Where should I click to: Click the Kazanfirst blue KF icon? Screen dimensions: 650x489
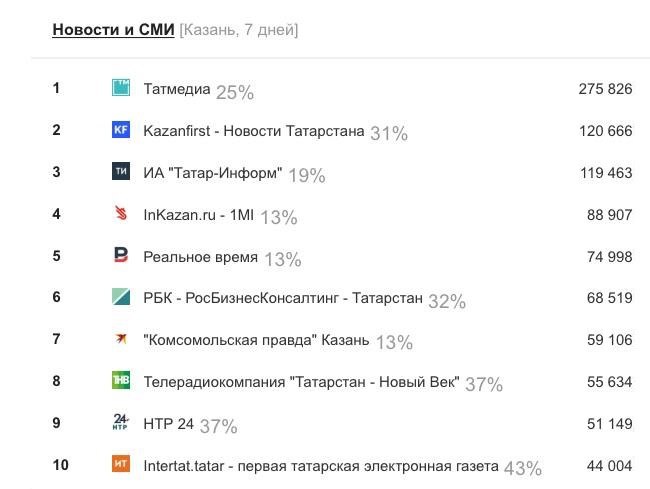click(121, 130)
